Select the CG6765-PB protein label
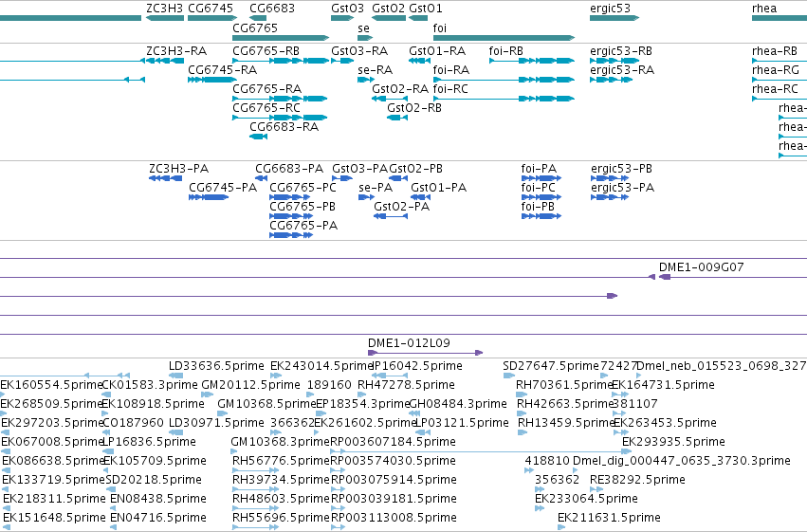The image size is (807, 532). click(303, 207)
